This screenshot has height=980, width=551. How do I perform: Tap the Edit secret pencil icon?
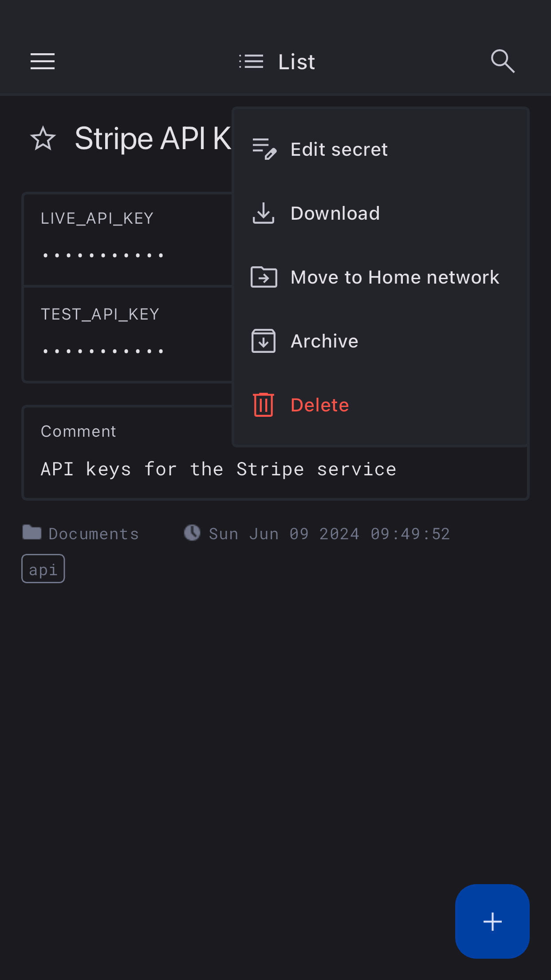(264, 149)
